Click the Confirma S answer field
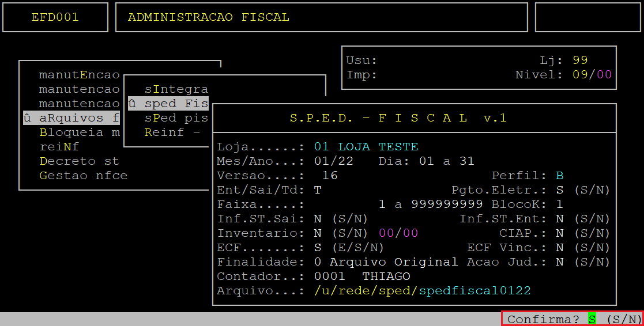 pyautogui.click(x=592, y=319)
